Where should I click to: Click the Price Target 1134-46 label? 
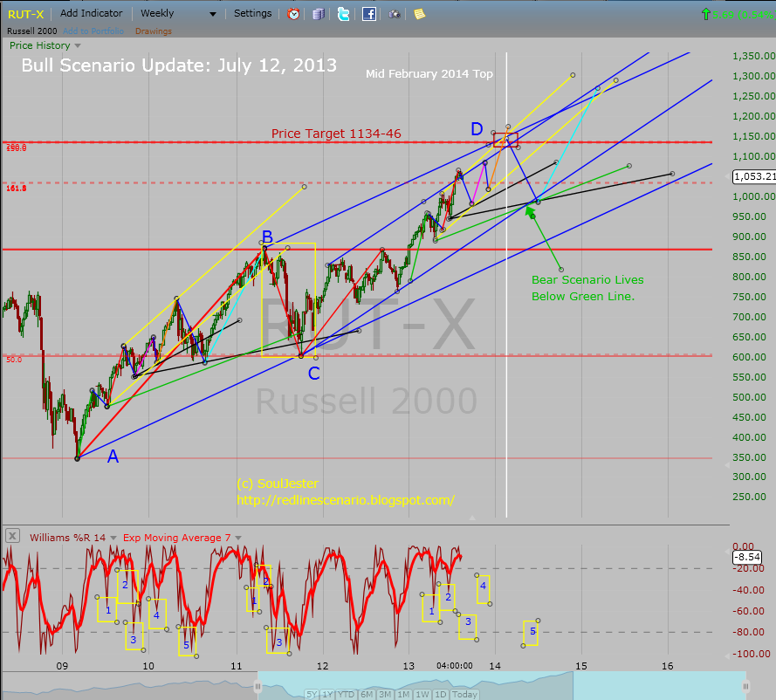click(336, 134)
